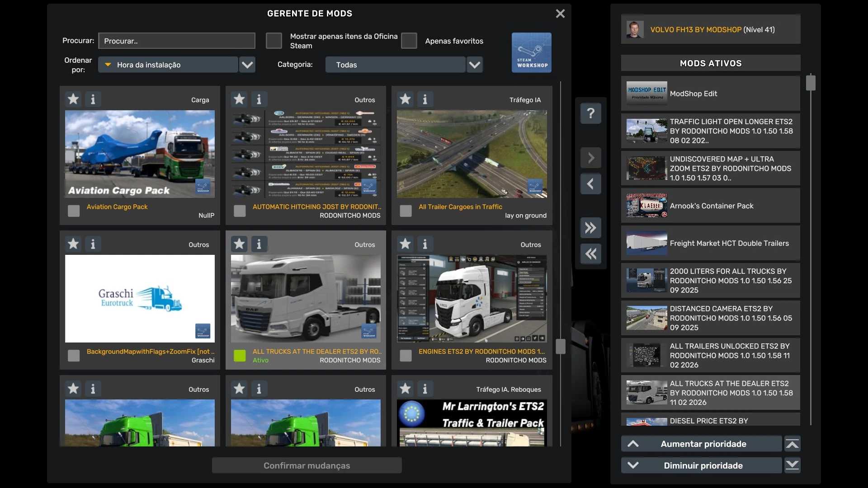The height and width of the screenshot is (488, 868).
Task: Enable Steam Workshop items only checkbox
Action: click(x=274, y=41)
